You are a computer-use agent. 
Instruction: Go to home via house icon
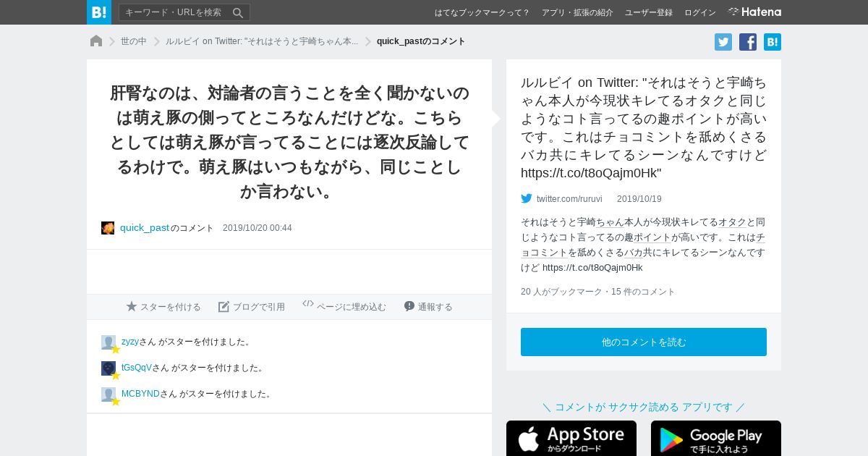tap(96, 41)
